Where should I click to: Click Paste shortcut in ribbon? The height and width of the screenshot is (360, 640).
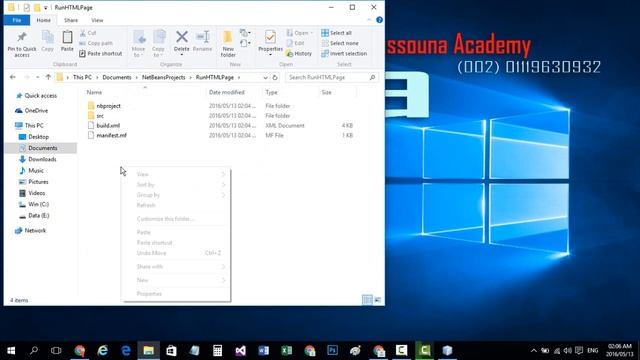click(100, 53)
